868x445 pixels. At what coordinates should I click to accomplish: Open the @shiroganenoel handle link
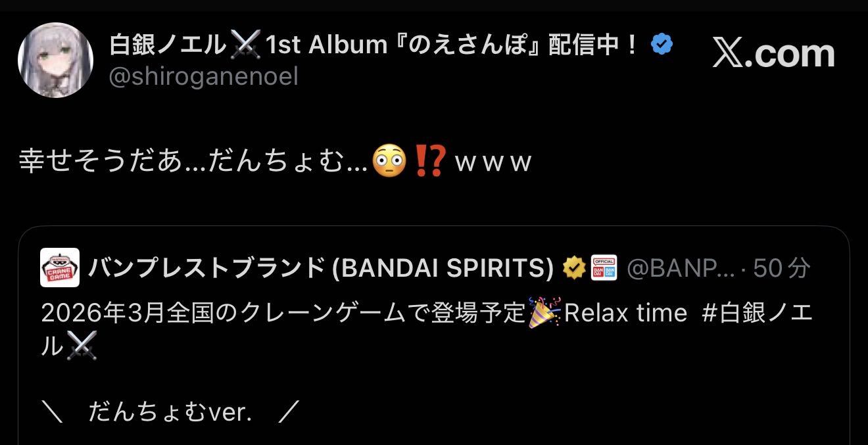[204, 77]
